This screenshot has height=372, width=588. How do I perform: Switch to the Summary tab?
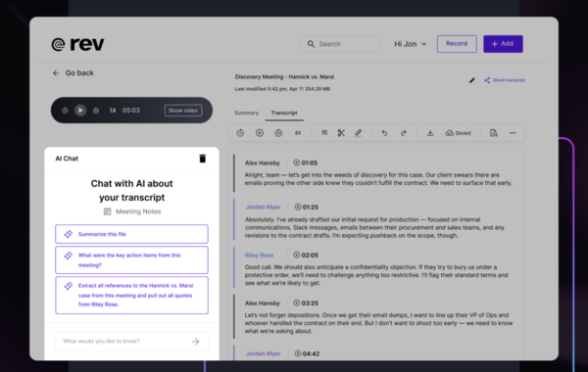click(246, 113)
